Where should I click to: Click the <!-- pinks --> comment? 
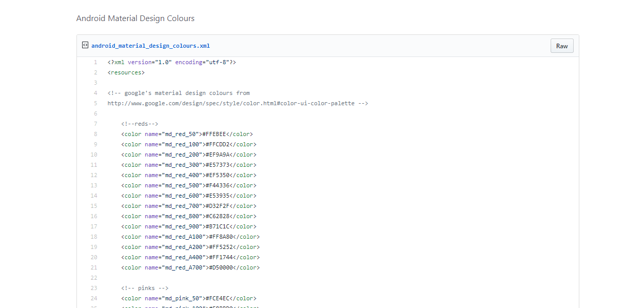[145, 288]
